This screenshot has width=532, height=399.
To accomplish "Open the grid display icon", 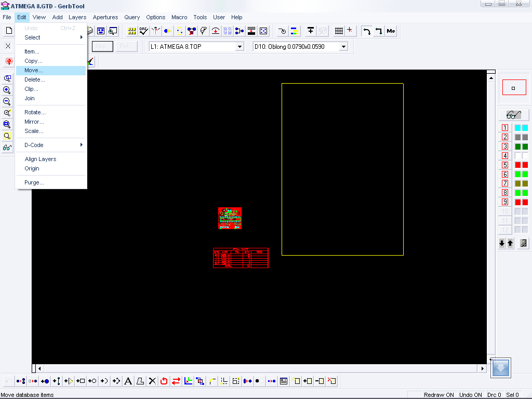I will (339, 31).
